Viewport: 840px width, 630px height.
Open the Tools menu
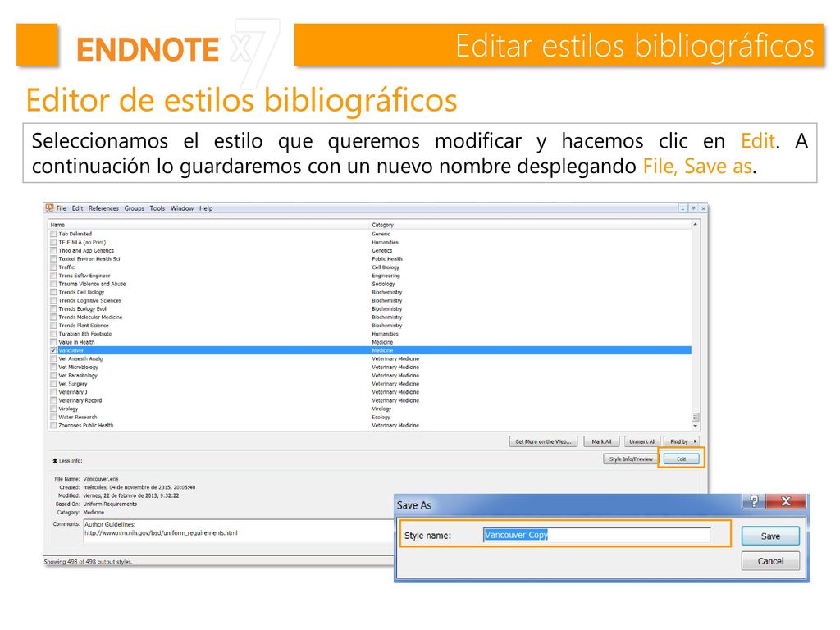[x=157, y=208]
